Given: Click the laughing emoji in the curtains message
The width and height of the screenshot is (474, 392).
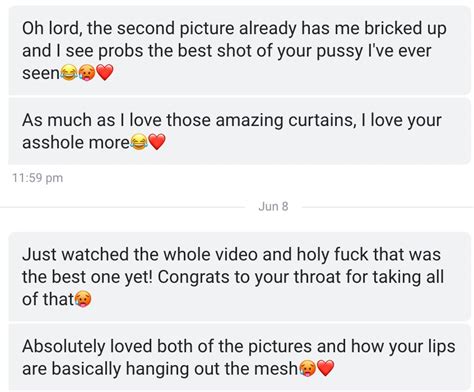Looking at the screenshot, I should coord(139,142).
